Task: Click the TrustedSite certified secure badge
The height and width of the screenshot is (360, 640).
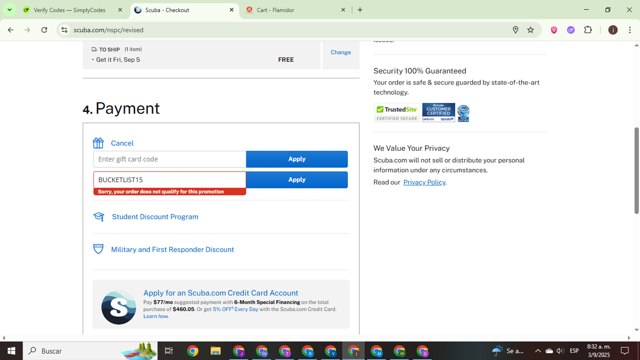Action: 397,113
